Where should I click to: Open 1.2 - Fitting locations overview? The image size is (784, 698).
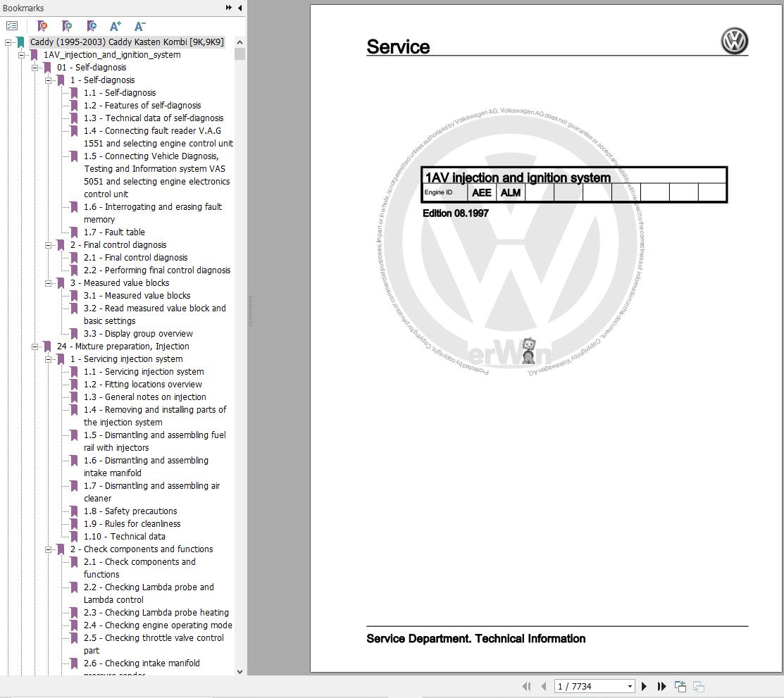142,385
